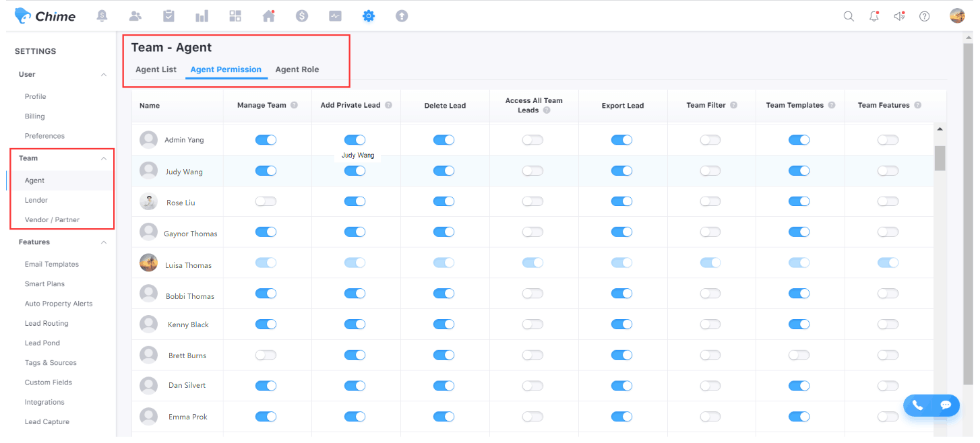Open the people/contacts icon in top navigation
Image resolution: width=980 pixels, height=443 pixels.
click(135, 16)
